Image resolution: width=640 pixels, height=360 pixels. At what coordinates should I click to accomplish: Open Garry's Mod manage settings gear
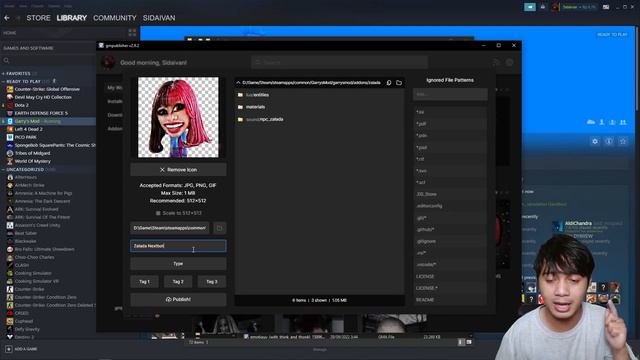[x=595, y=141]
